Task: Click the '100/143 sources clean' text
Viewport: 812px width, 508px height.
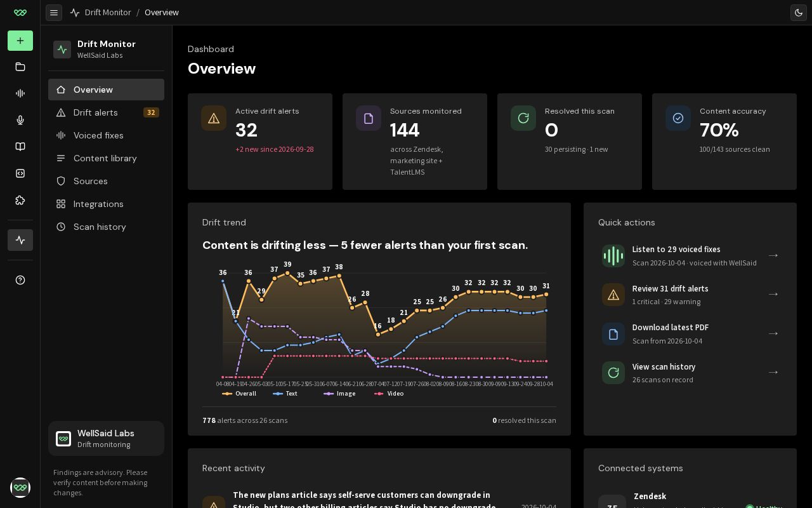Action: [x=735, y=149]
